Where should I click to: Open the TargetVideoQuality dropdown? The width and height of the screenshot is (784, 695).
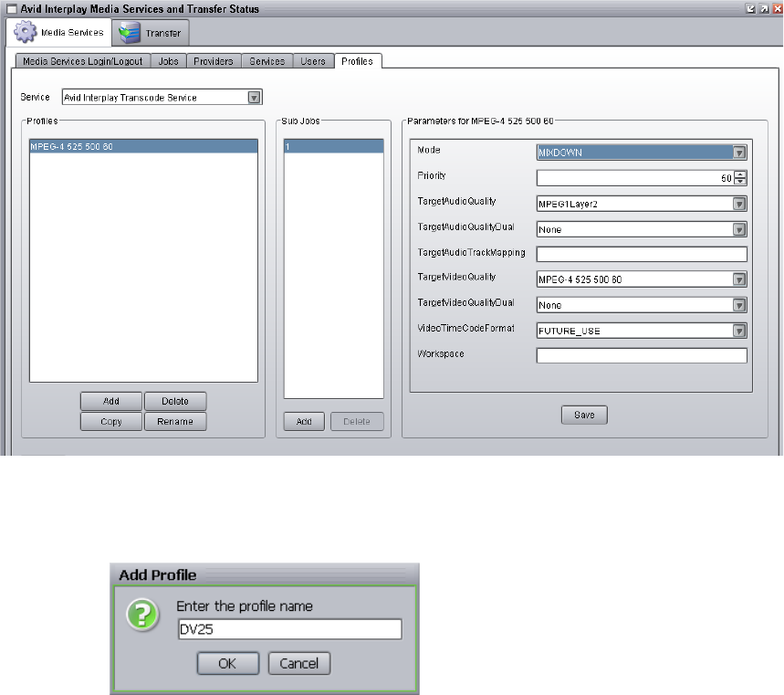point(642,279)
